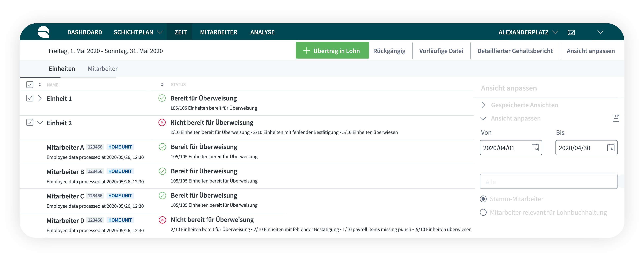
Task: Open the Analyse menu item
Action: [x=262, y=32]
